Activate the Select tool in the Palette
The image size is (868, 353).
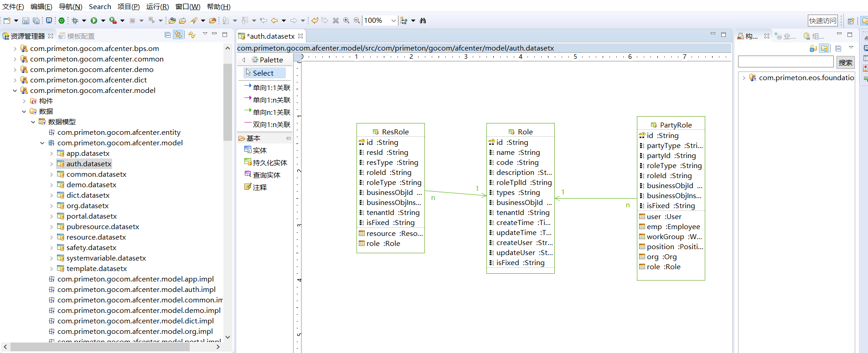pos(263,73)
